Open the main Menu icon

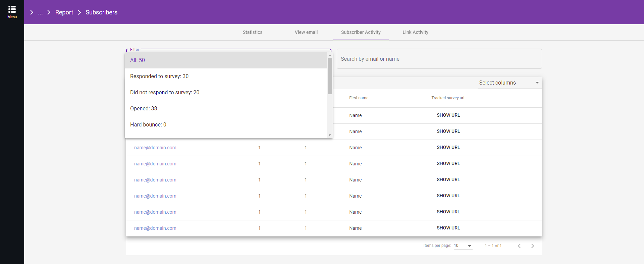12,12
